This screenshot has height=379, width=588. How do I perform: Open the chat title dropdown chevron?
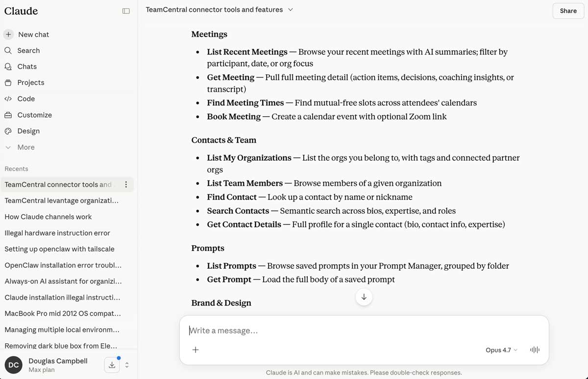[290, 10]
